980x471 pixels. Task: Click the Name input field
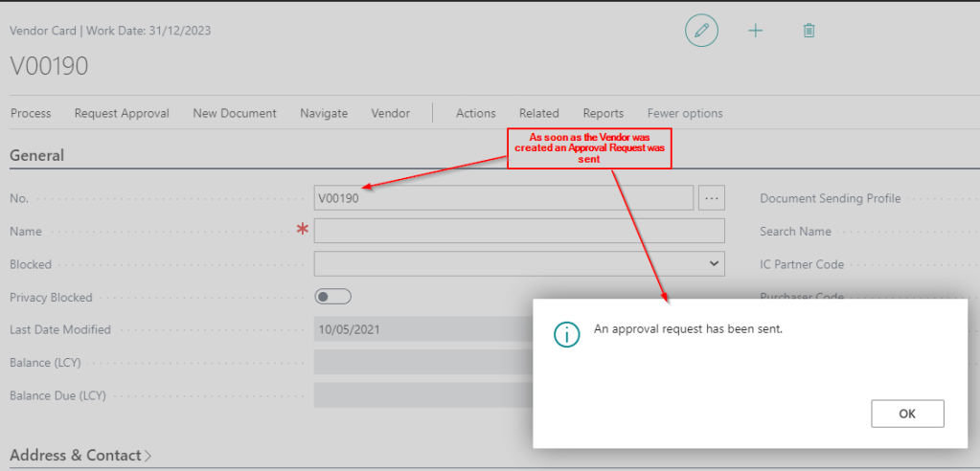(519, 231)
